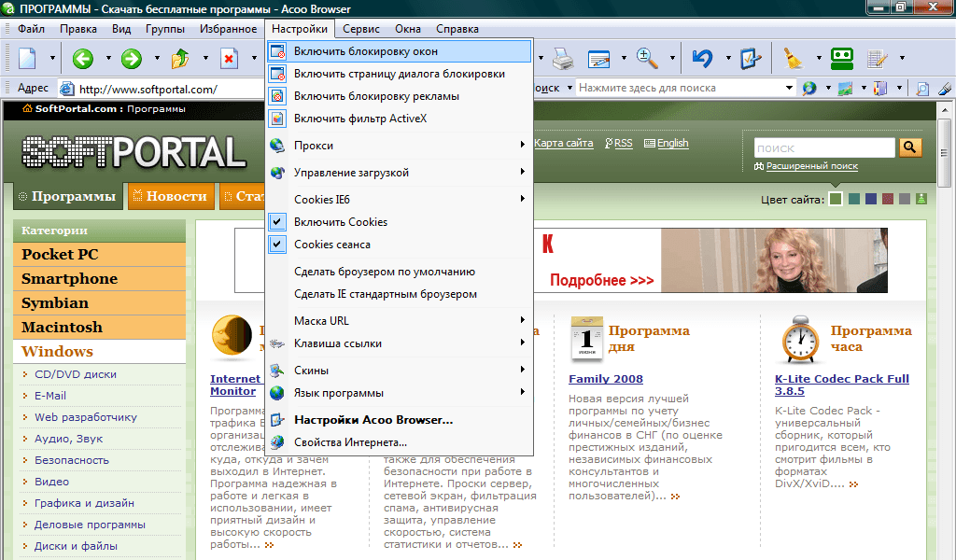This screenshot has height=560, width=956.
Task: Enable Включить блокировку рекламы
Action: 400,96
